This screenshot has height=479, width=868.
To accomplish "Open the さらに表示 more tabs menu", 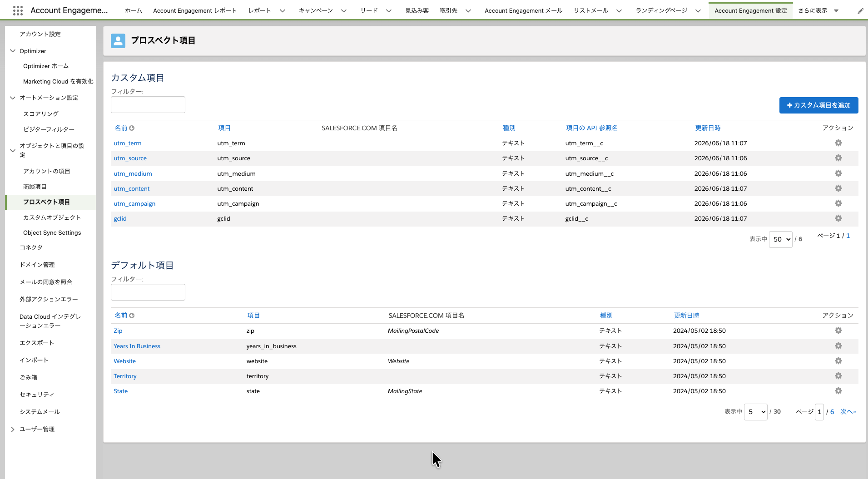I will 818,10.
